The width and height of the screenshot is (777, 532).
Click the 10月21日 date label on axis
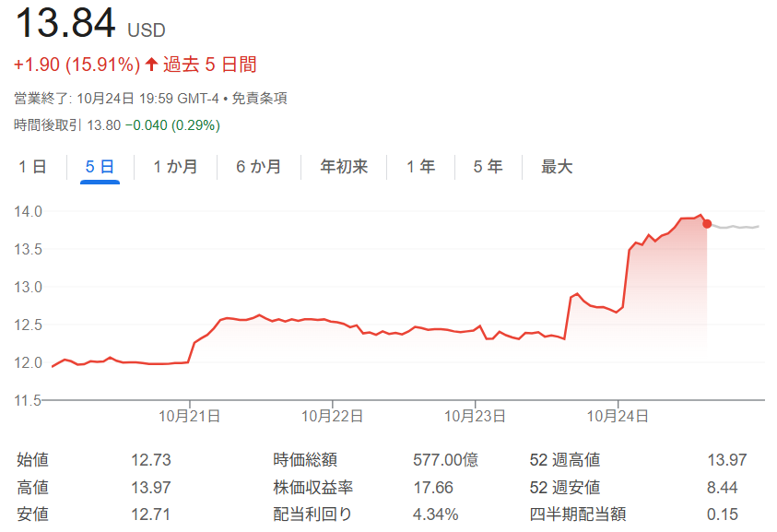tap(190, 417)
